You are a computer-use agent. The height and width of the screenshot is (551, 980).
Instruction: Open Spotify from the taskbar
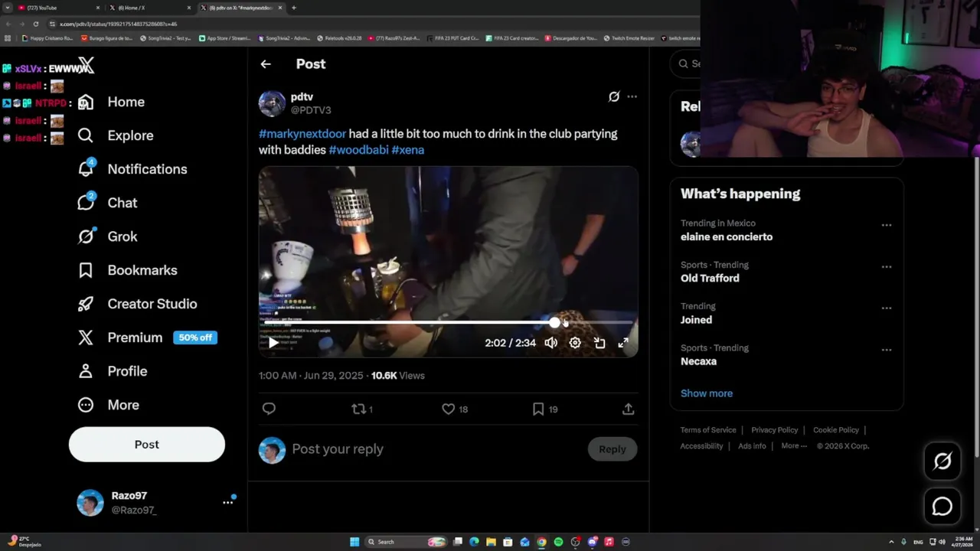pos(558,542)
